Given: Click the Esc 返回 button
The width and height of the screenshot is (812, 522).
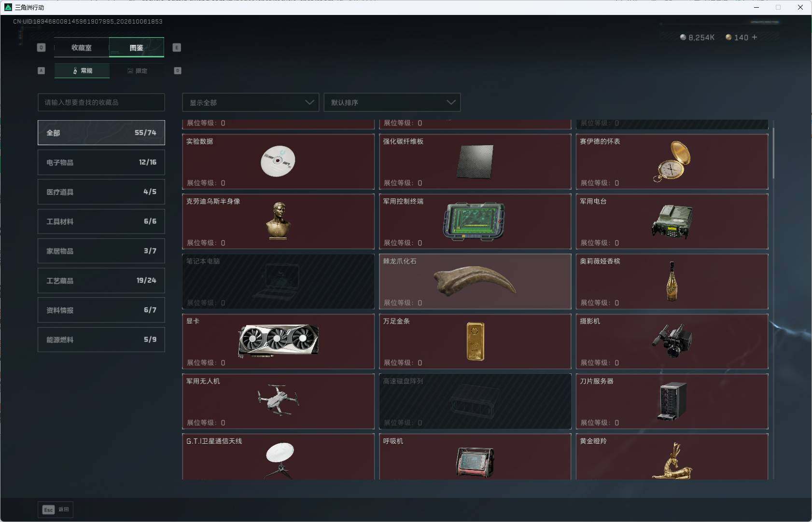Looking at the screenshot, I should click(x=56, y=509).
